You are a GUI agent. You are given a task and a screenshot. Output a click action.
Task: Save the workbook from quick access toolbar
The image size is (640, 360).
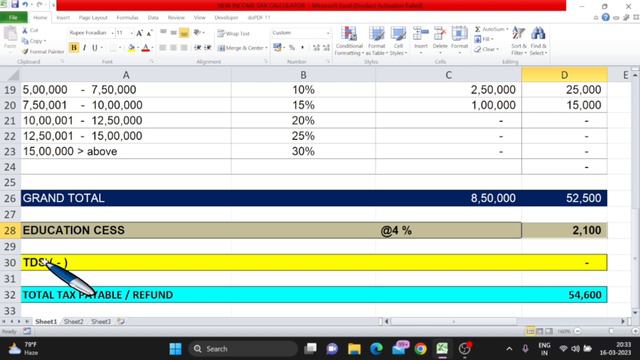[15, 4]
